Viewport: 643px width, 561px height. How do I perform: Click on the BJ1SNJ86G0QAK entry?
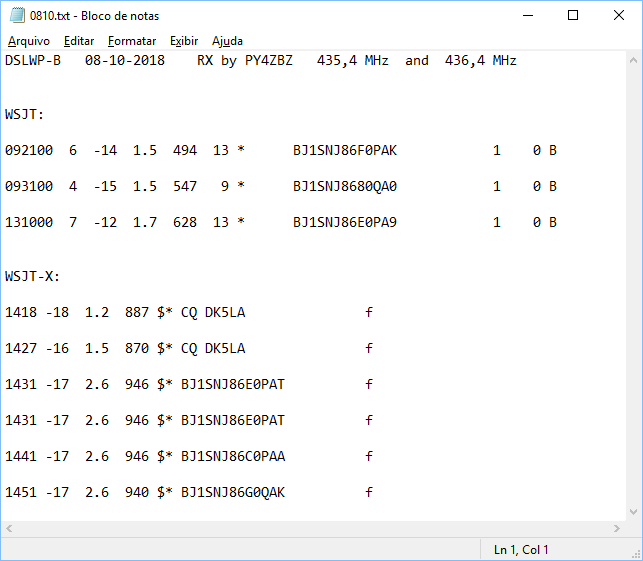[233, 492]
